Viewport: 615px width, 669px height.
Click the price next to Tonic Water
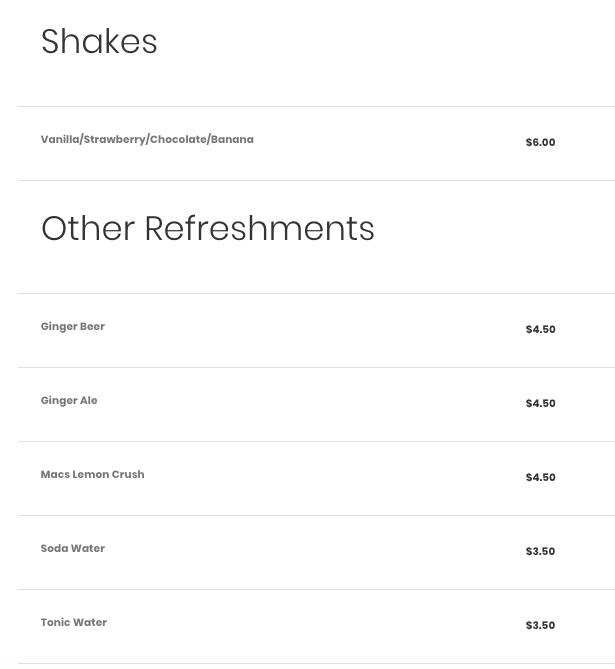[540, 626]
